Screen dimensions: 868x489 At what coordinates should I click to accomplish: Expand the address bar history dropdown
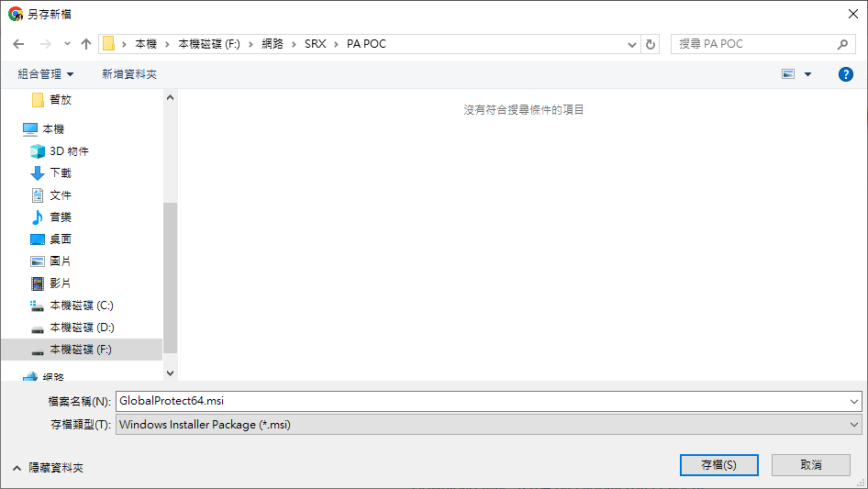pos(632,44)
